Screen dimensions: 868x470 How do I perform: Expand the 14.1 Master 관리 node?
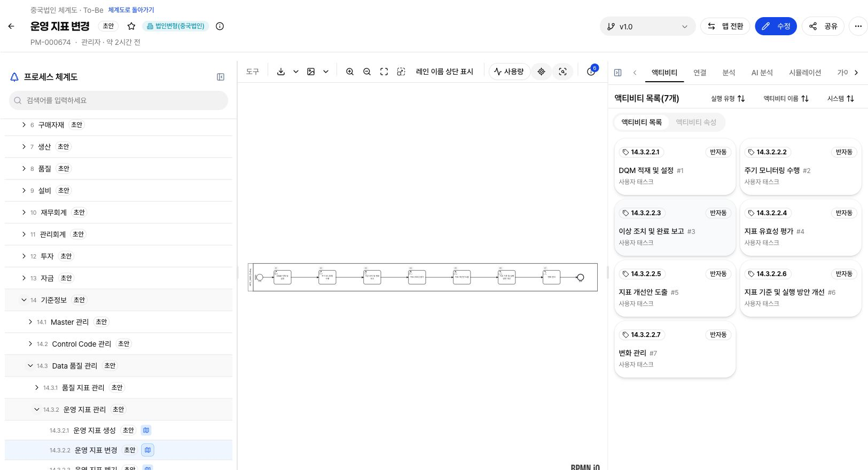coord(30,322)
